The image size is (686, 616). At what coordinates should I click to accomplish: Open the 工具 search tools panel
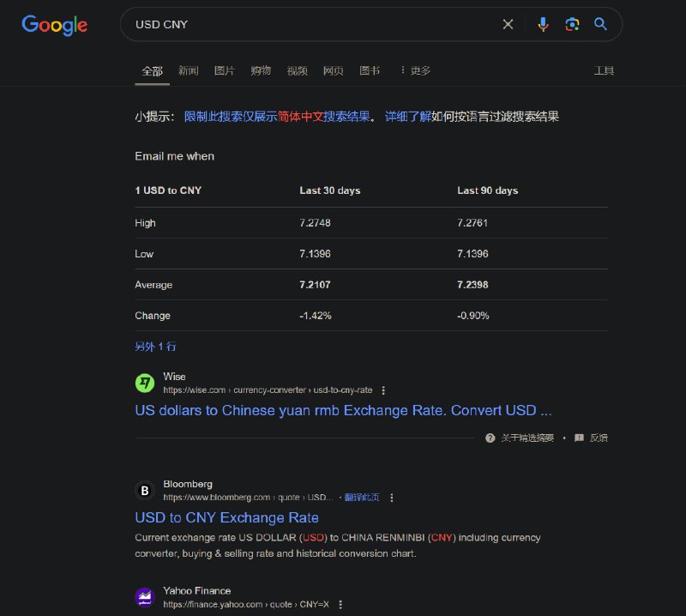(605, 71)
